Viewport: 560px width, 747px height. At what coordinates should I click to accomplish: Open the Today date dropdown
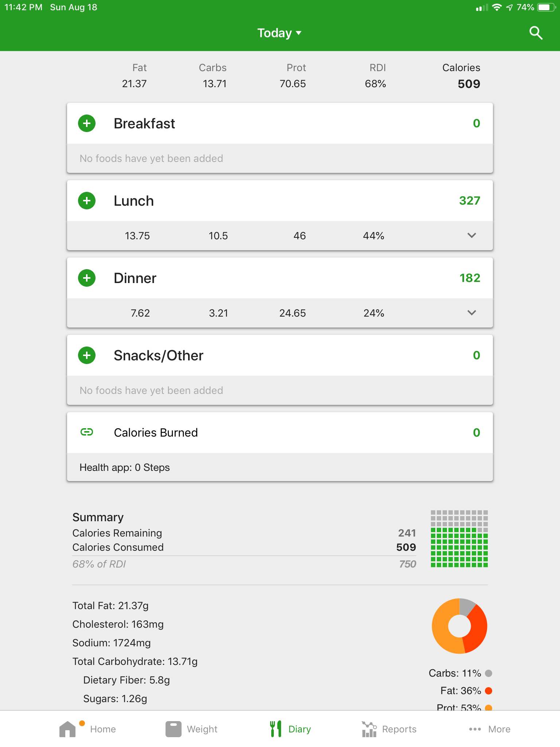[x=280, y=33]
